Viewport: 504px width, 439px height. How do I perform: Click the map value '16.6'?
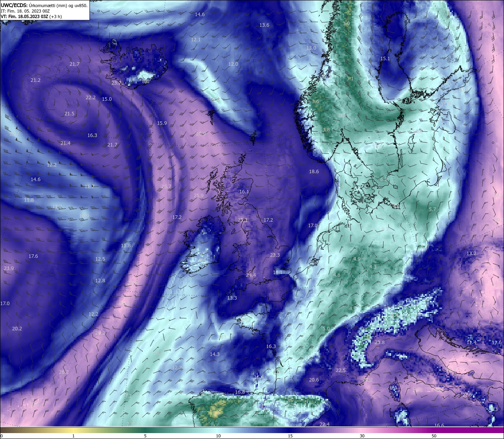(439, 426)
